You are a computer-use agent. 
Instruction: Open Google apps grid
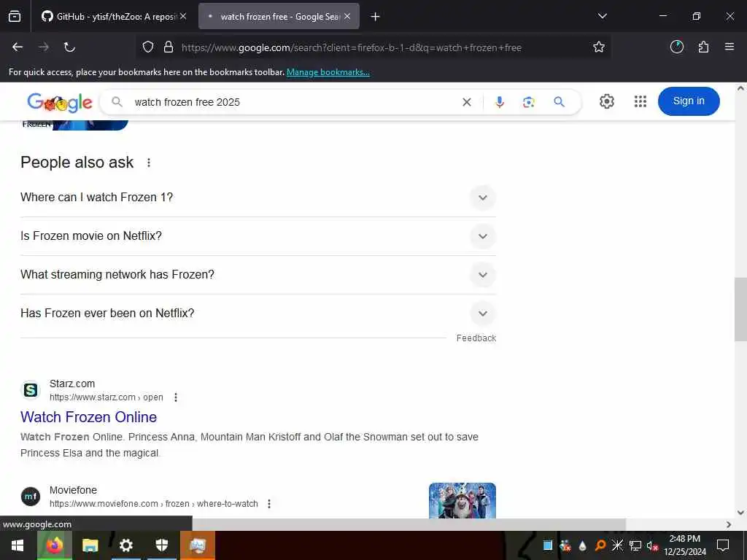click(640, 101)
